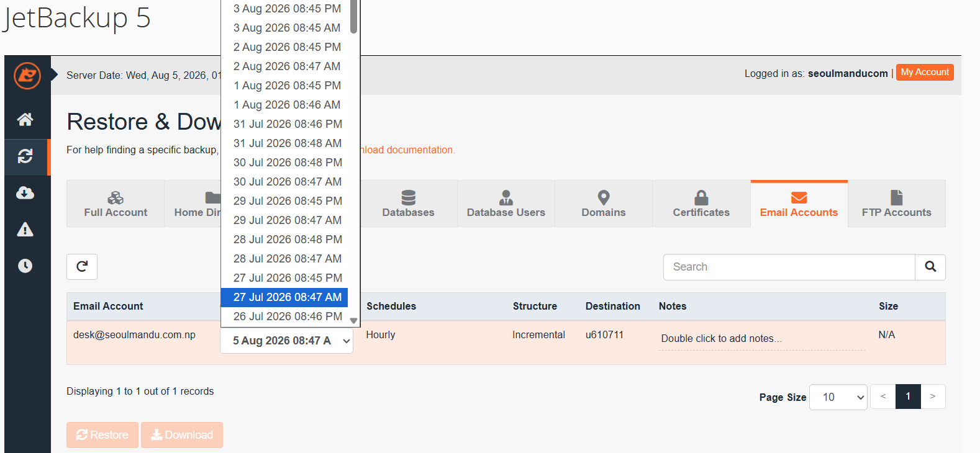Screen dimensions: 980x453
Task: Choose backup 28 Jul 2026 08:47 AM
Action: 284,259
